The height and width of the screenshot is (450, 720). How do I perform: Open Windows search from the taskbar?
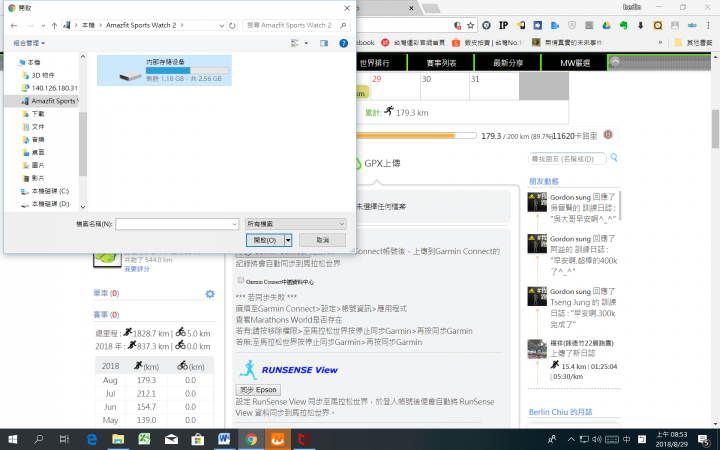39,439
